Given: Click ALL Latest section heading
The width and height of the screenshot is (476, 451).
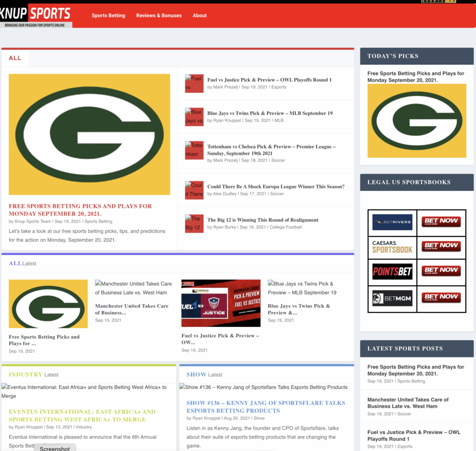Looking at the screenshot, I should (x=22, y=263).
